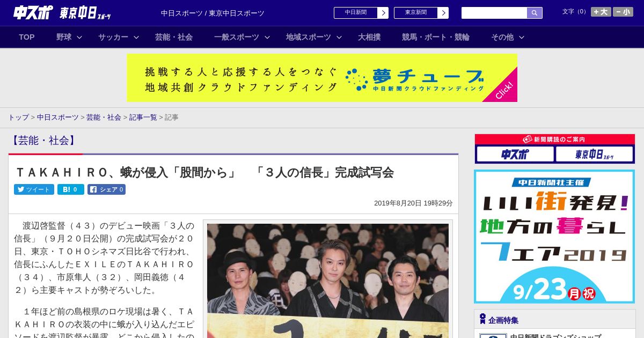Open the 大相撲 menu item
Screen dimensions: 644x338
tap(369, 37)
